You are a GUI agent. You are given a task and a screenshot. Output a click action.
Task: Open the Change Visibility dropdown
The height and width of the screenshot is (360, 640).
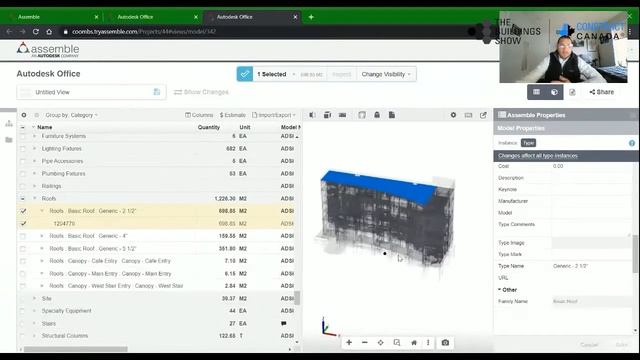click(386, 74)
